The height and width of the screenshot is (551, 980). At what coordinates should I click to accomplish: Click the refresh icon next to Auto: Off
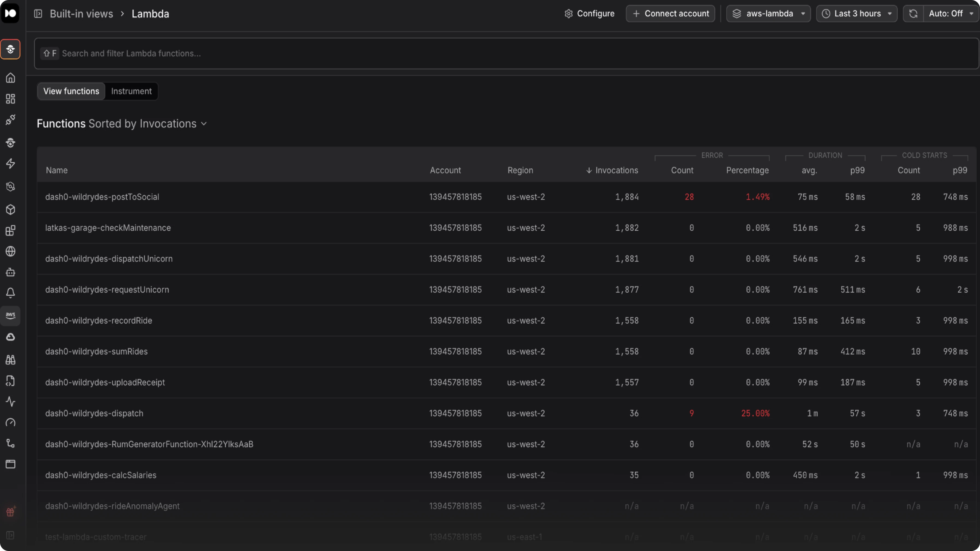913,14
